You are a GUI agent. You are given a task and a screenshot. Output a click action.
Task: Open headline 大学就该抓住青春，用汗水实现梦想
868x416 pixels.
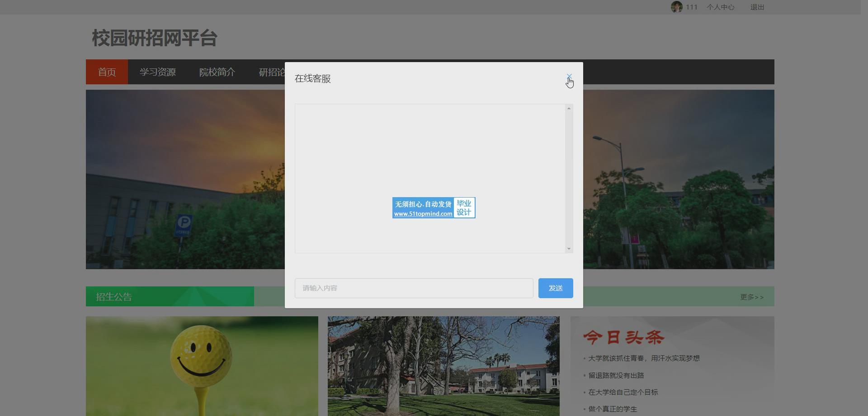644,358
